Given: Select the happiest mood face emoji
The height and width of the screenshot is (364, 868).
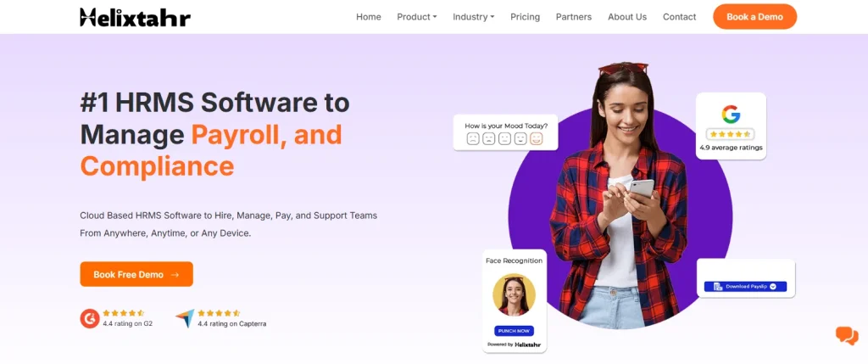Looking at the screenshot, I should [x=536, y=138].
